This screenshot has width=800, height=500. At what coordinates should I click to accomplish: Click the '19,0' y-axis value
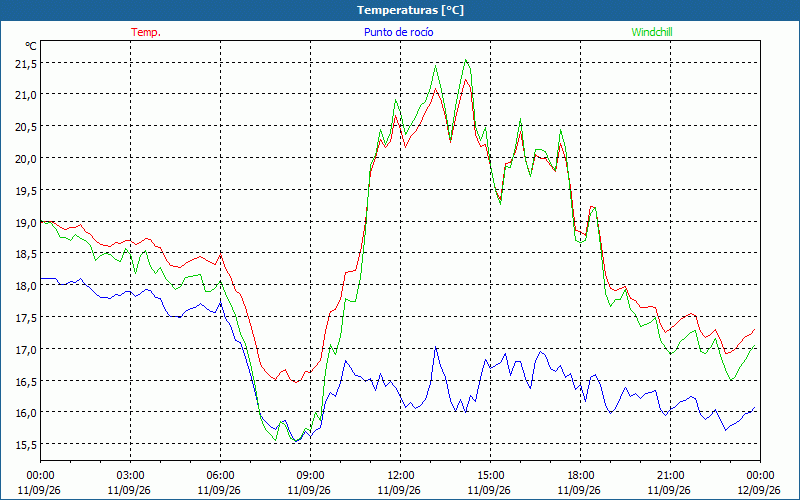click(x=26, y=222)
